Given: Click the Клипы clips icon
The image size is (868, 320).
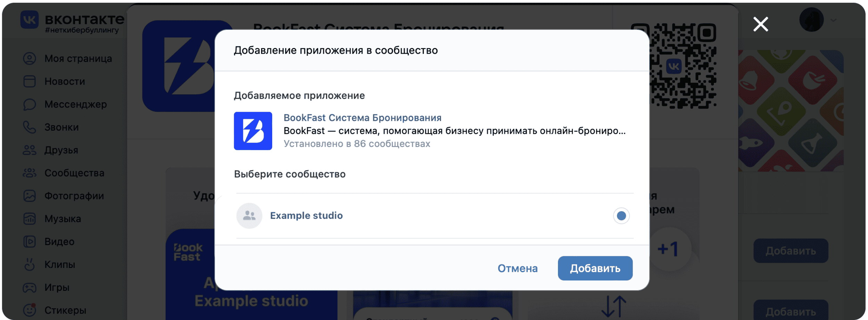Looking at the screenshot, I should [30, 265].
